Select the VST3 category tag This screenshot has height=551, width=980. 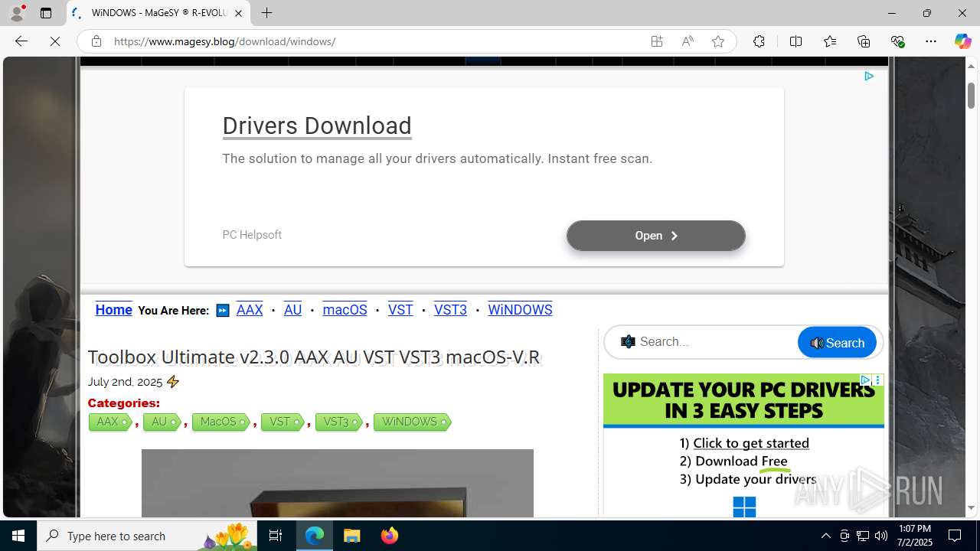click(x=338, y=422)
